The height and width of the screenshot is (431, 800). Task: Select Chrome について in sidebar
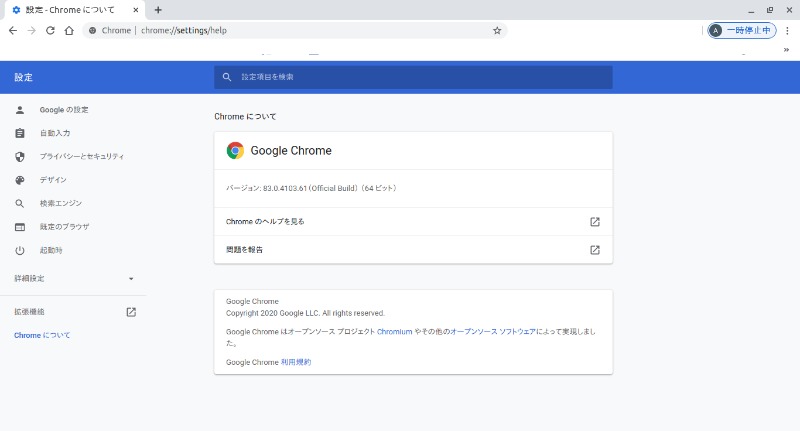[x=42, y=335]
